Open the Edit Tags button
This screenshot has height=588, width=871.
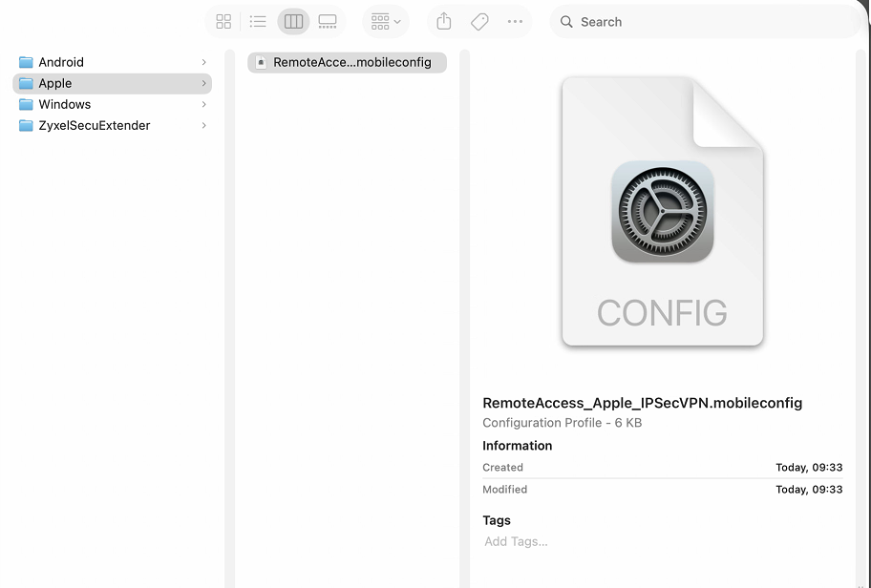[x=479, y=21]
